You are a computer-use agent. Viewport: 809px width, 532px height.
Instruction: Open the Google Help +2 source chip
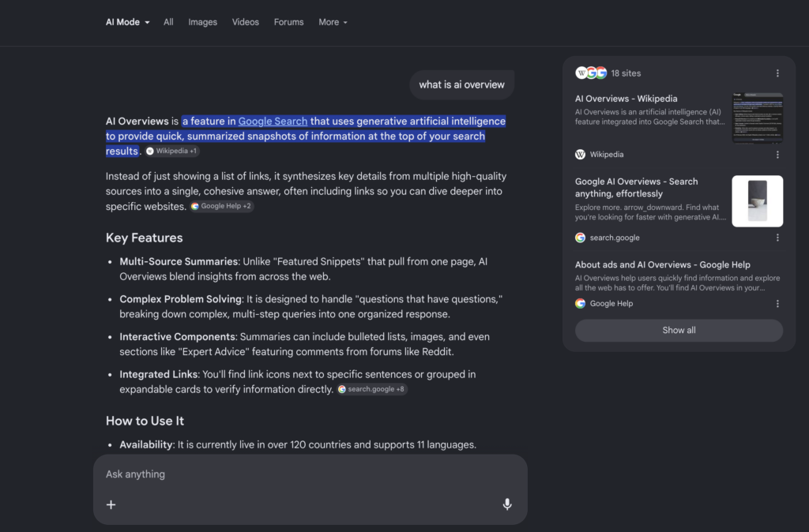click(x=221, y=206)
